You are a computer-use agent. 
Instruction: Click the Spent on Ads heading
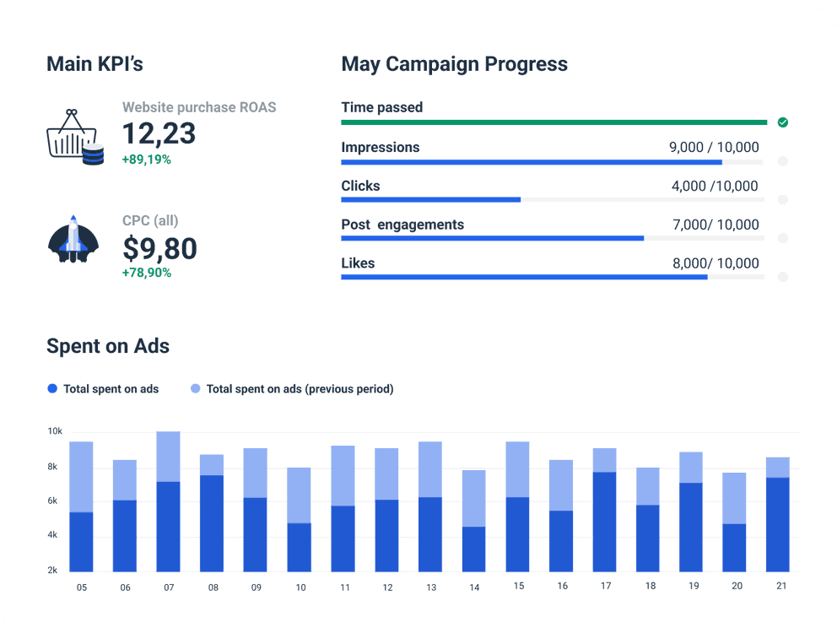(108, 346)
